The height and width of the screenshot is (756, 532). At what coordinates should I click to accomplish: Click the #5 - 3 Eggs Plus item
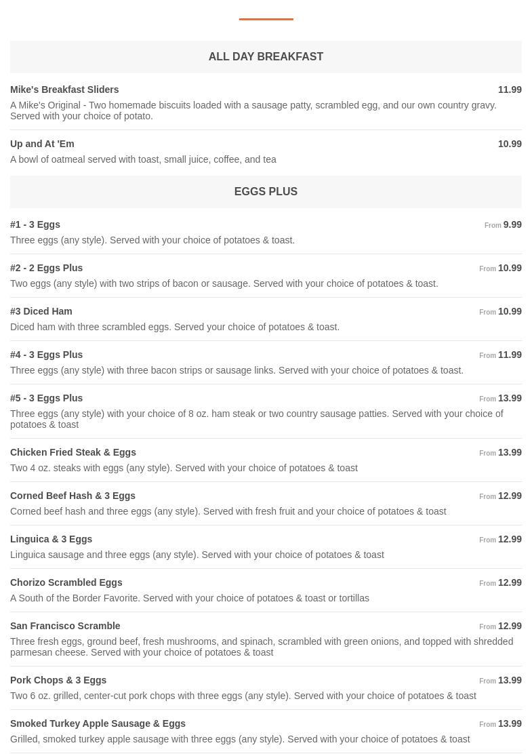pyautogui.click(x=47, y=398)
